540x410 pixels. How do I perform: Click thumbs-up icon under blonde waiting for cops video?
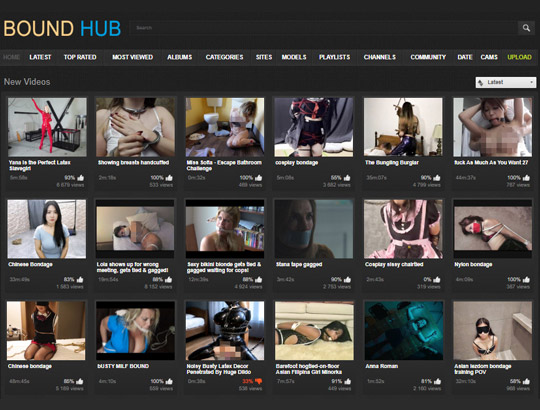click(x=258, y=280)
